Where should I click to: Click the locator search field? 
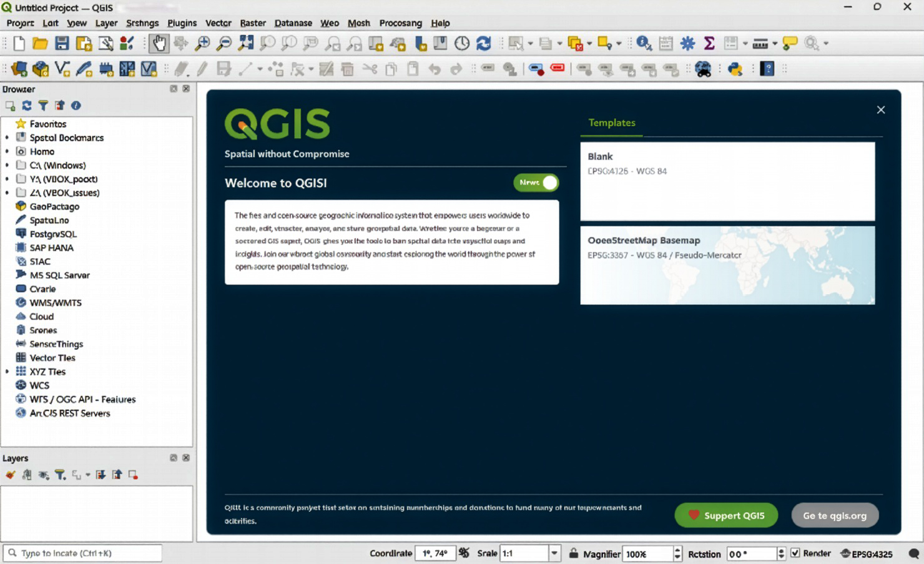[x=83, y=553]
